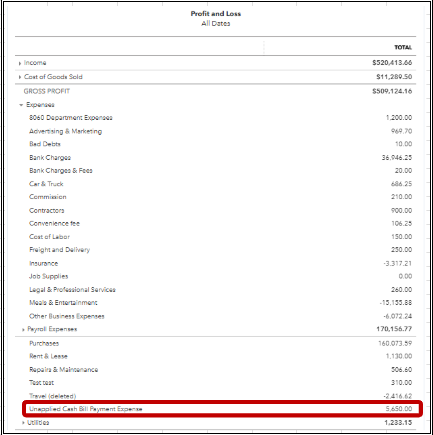This screenshot has width=433, height=435.
Task: Select the Test test label
Action: (x=41, y=383)
